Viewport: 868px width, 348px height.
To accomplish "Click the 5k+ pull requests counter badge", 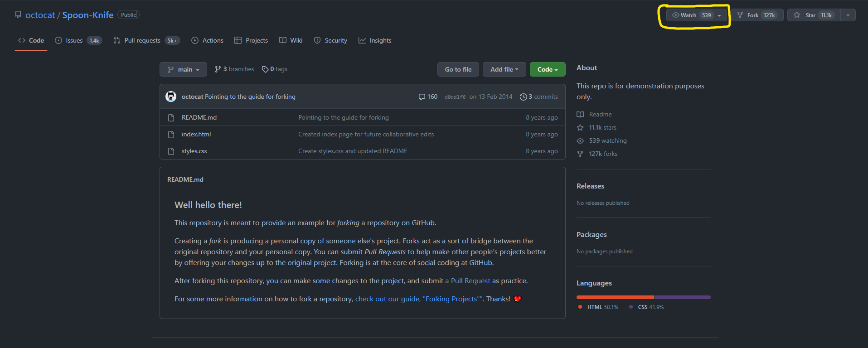I will click(172, 41).
